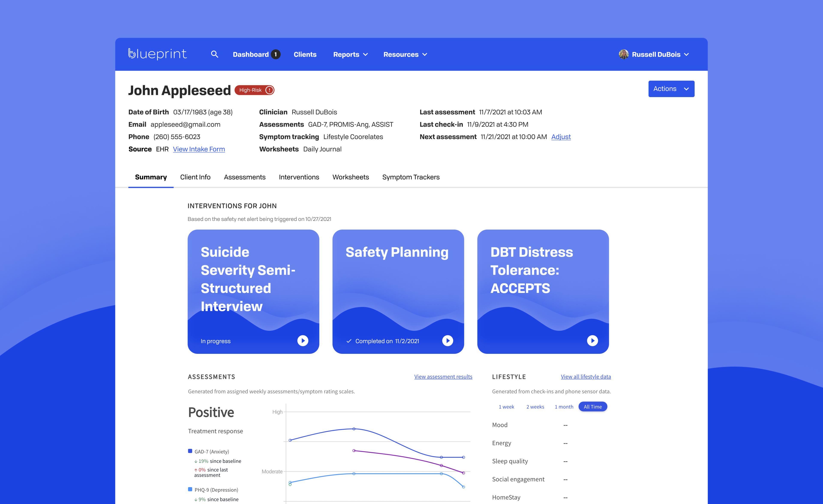
Task: Click the In progress status text
Action: 215,341
